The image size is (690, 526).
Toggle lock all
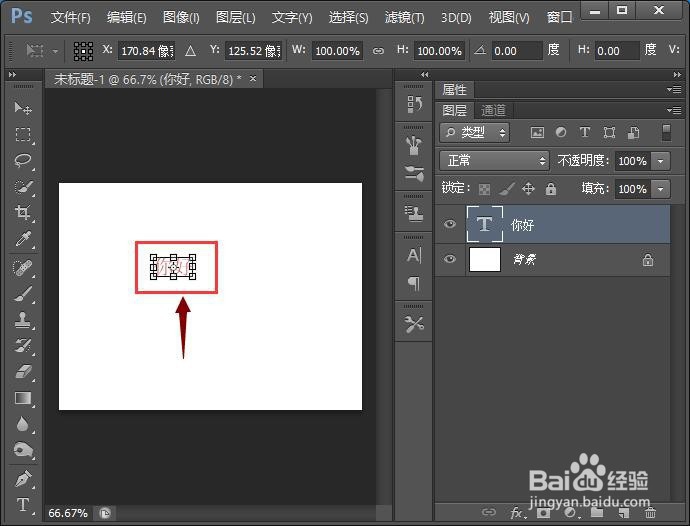(x=551, y=189)
